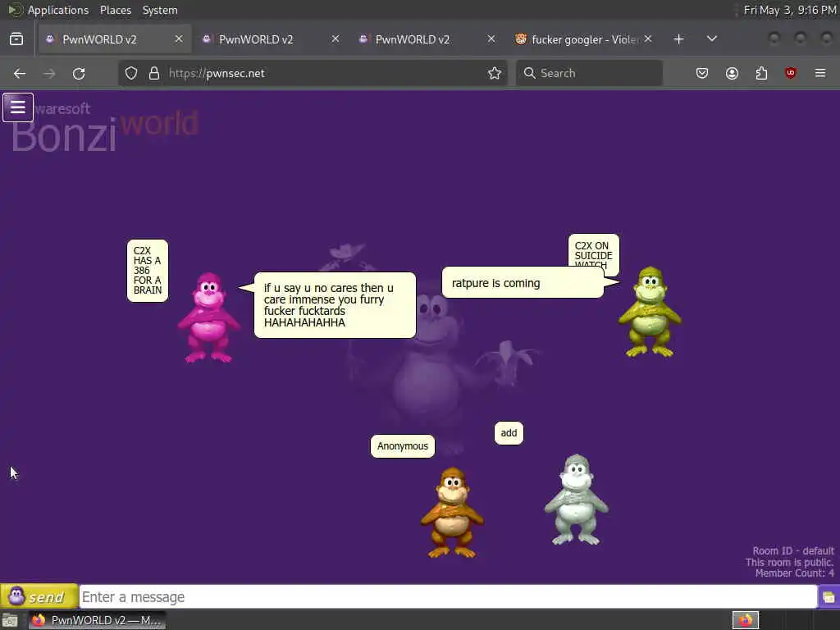Screen dimensions: 840x630
Task: Click the Firefox forward arrow
Action: click(x=49, y=73)
